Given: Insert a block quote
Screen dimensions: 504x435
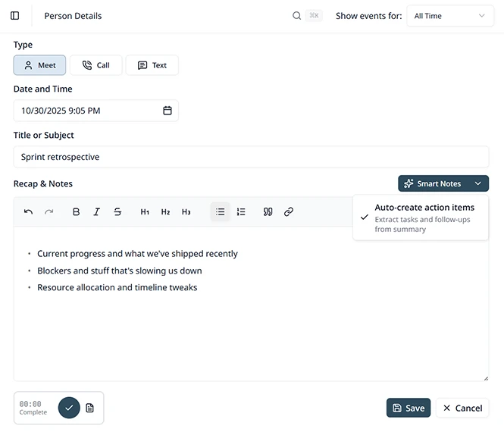Looking at the screenshot, I should point(268,211).
